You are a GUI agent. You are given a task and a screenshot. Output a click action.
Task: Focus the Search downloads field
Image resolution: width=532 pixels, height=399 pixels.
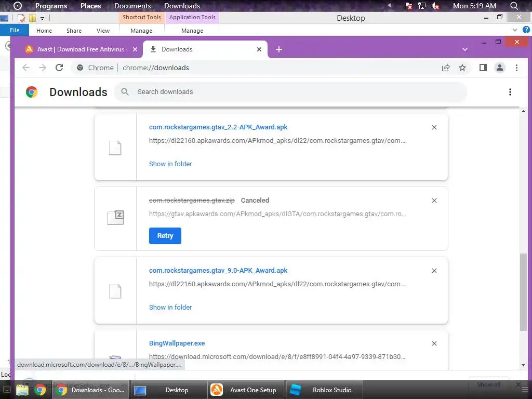click(x=290, y=91)
